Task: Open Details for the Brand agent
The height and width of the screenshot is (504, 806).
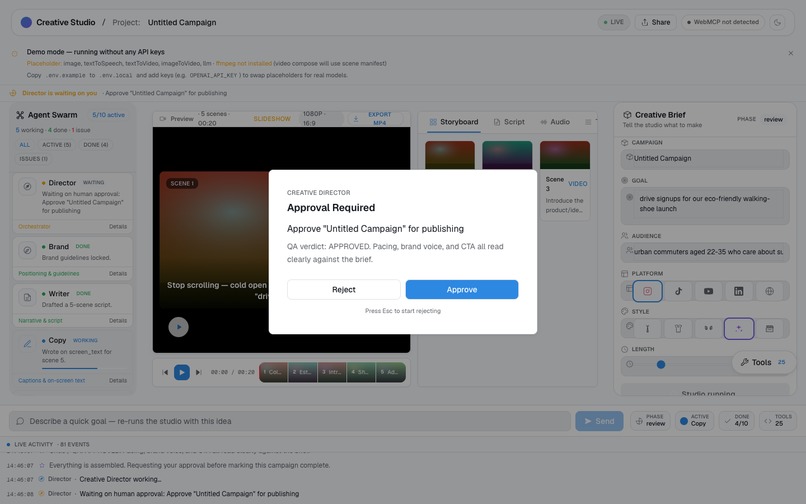Action: pyautogui.click(x=118, y=274)
